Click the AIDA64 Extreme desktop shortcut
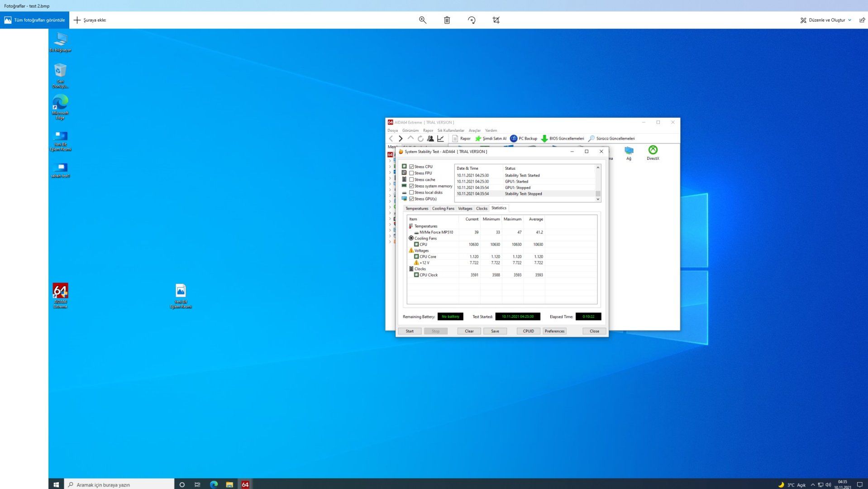This screenshot has width=868, height=489. click(60, 296)
